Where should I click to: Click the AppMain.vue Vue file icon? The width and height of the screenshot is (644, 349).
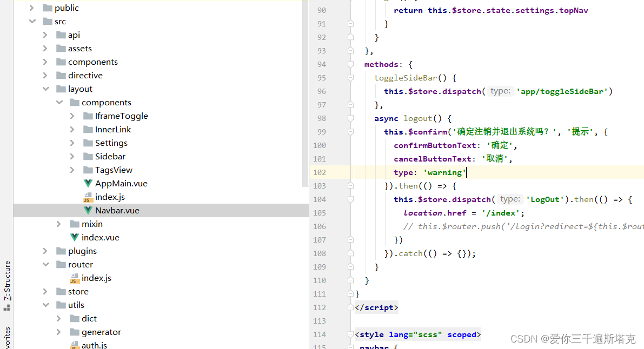[x=88, y=184]
